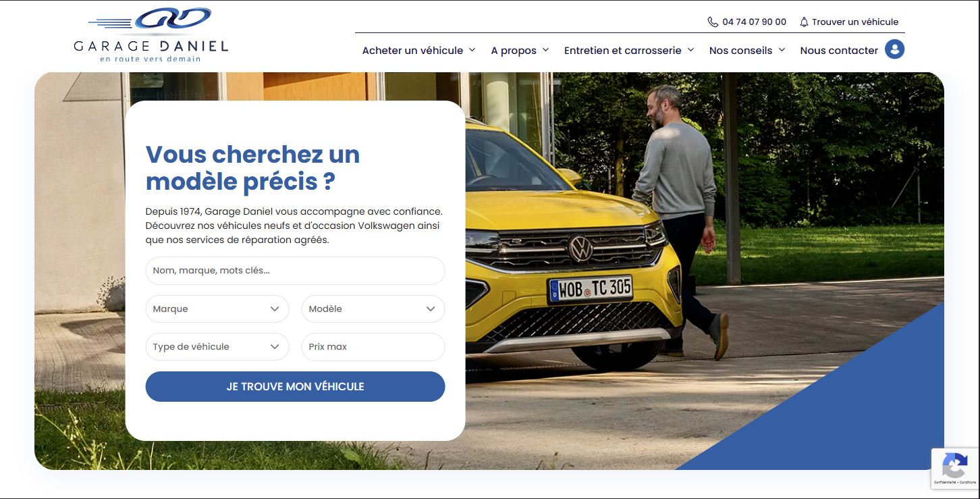
Task: Click JE TROUVE MON VÉHICULE button
Action: 295,386
